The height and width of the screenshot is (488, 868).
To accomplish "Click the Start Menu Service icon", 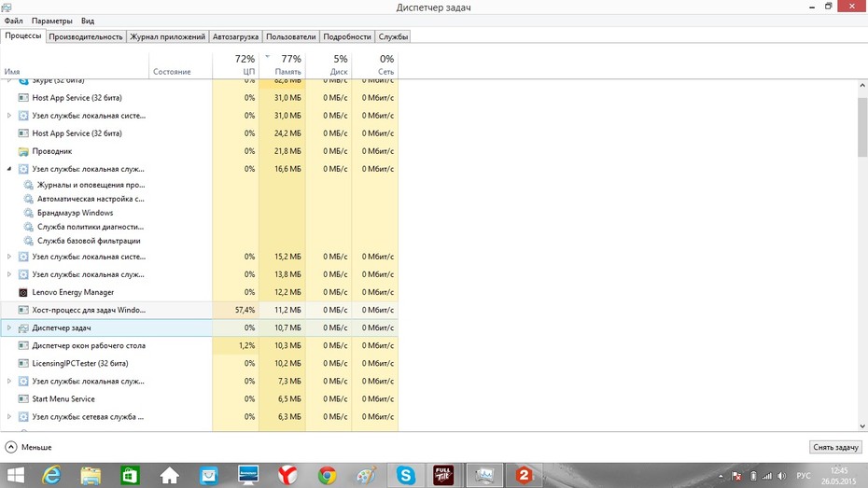I will point(23,399).
